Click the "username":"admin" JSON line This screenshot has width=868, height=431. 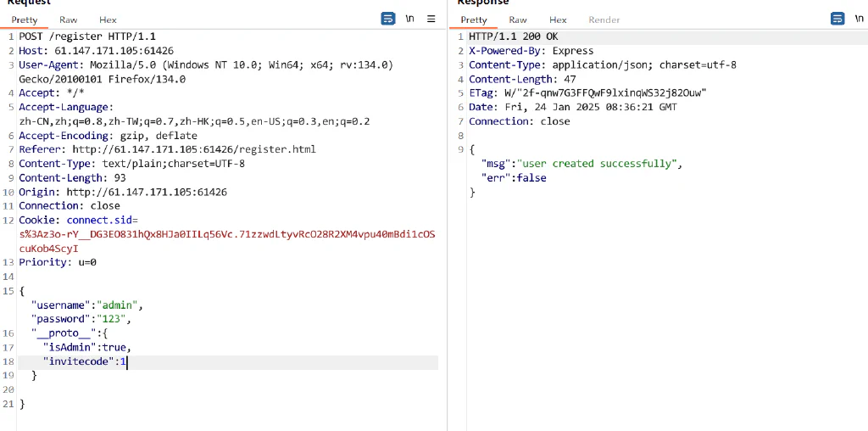pos(87,305)
